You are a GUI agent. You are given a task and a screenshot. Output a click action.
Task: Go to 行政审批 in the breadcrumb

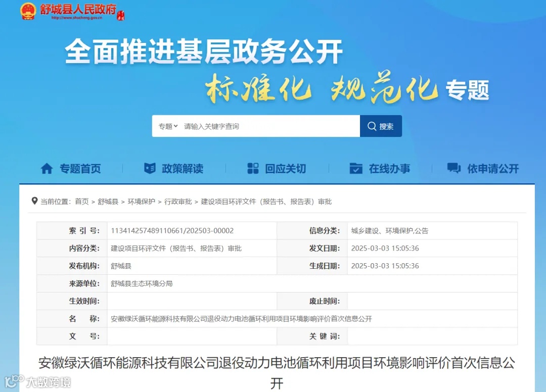pyautogui.click(x=178, y=202)
